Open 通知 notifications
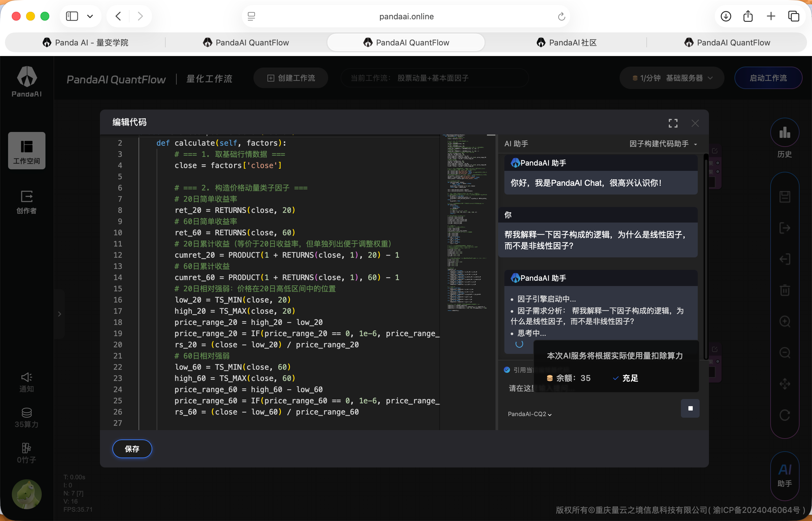Screen dimensions: 812x521 point(27,382)
